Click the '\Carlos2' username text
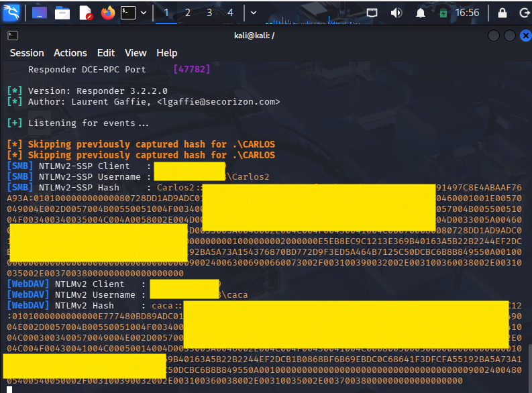Image resolution: width=532 pixels, height=393 pixels. (x=248, y=177)
